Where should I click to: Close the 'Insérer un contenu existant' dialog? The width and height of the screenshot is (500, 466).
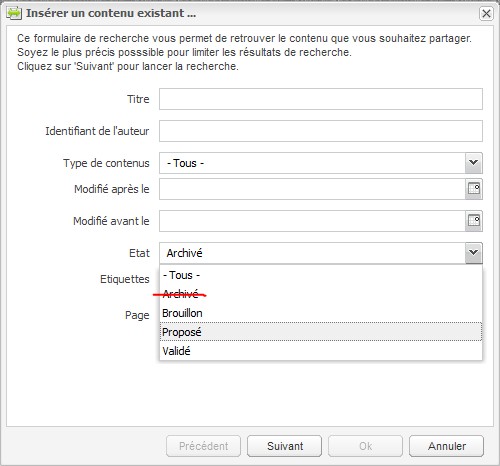[486, 14]
